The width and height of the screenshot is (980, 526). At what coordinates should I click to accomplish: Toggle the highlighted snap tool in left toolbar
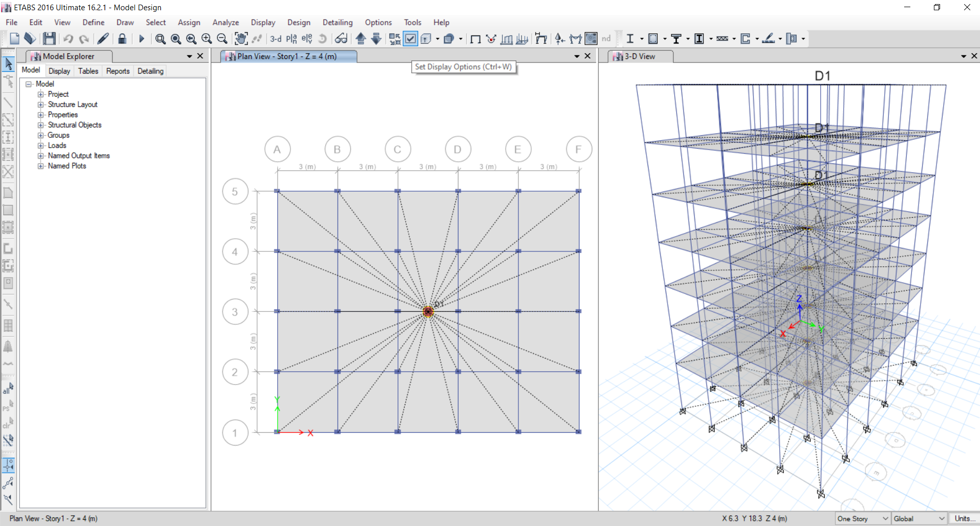(8, 466)
